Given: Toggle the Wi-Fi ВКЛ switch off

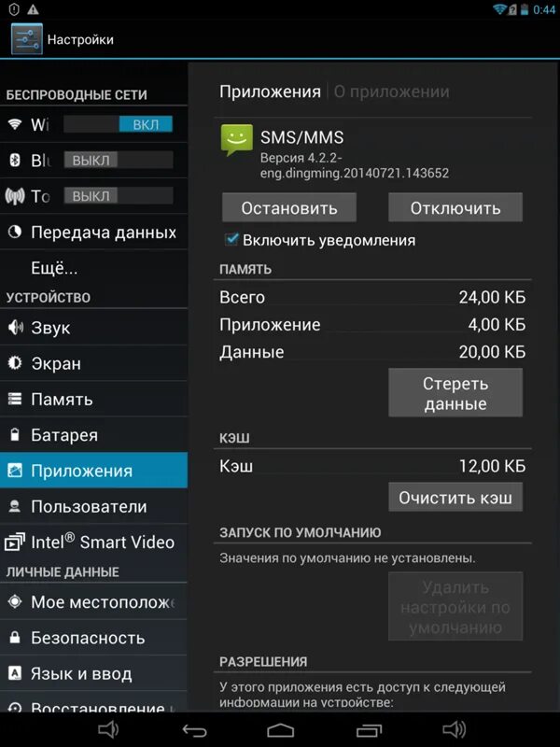Looking at the screenshot, I should point(119,124).
